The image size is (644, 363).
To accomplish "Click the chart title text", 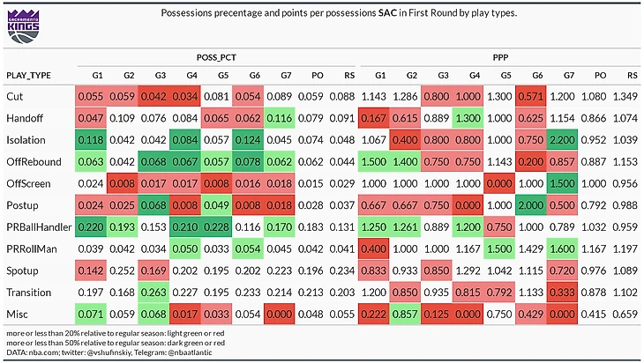I will pos(339,13).
